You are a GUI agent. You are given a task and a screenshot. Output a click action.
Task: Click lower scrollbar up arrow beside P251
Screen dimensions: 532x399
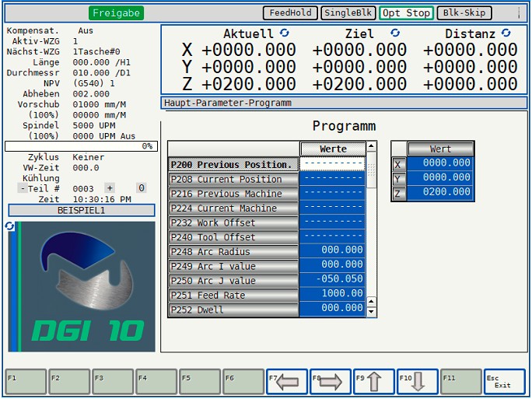tap(371, 301)
